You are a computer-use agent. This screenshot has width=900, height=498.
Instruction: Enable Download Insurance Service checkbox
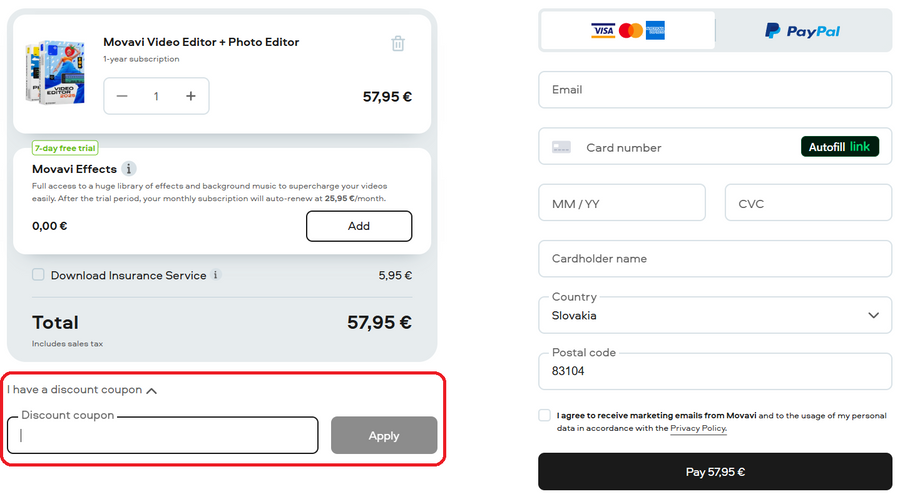pos(38,275)
